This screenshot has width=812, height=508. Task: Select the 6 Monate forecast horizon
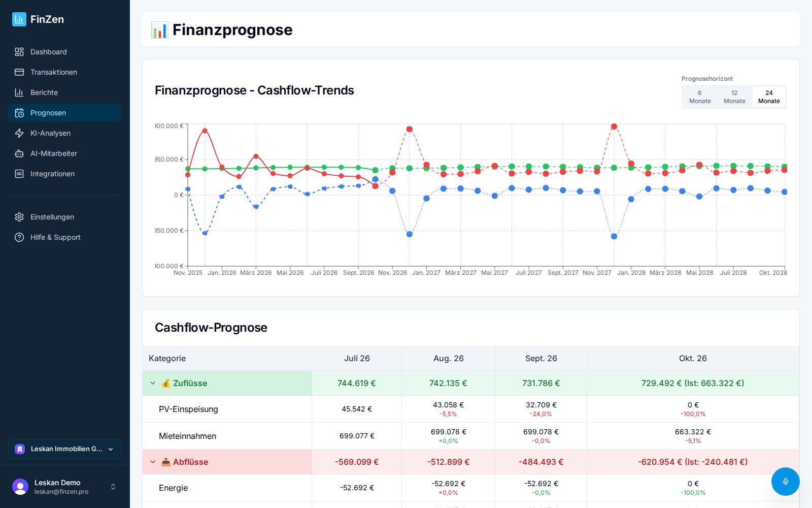(x=700, y=97)
